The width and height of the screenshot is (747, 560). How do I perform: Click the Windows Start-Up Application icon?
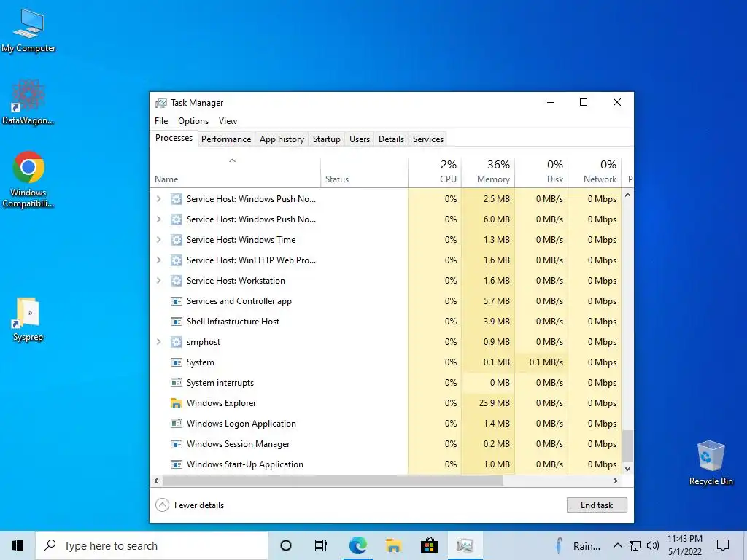click(x=177, y=464)
